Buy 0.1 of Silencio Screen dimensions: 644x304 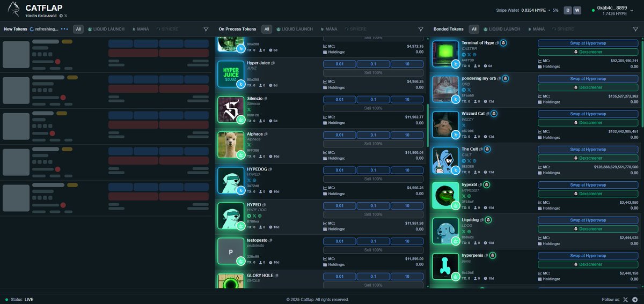(373, 99)
